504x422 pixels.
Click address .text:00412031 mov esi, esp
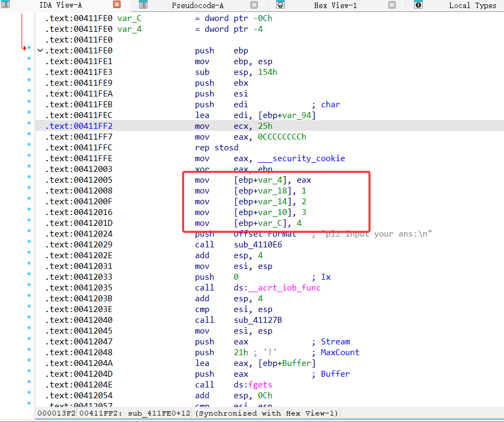pyautogui.click(x=79, y=266)
